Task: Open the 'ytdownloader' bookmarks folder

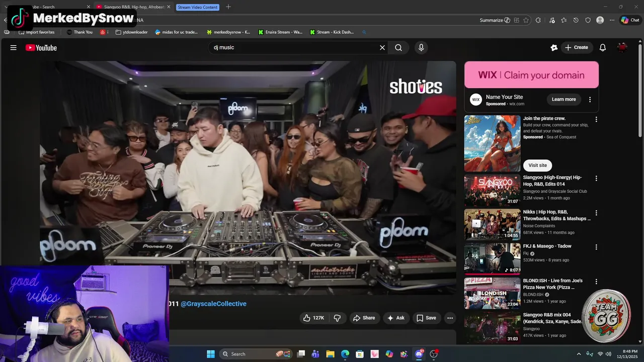Action: [131, 32]
